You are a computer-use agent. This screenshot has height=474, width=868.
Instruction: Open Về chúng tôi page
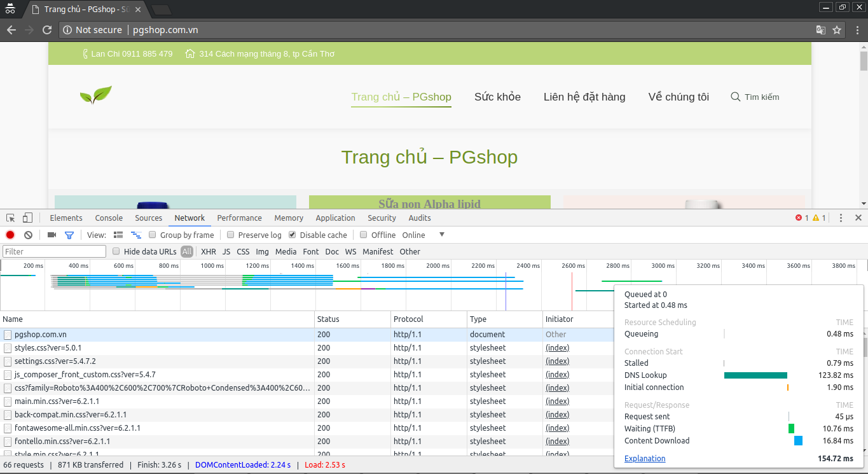tap(679, 97)
